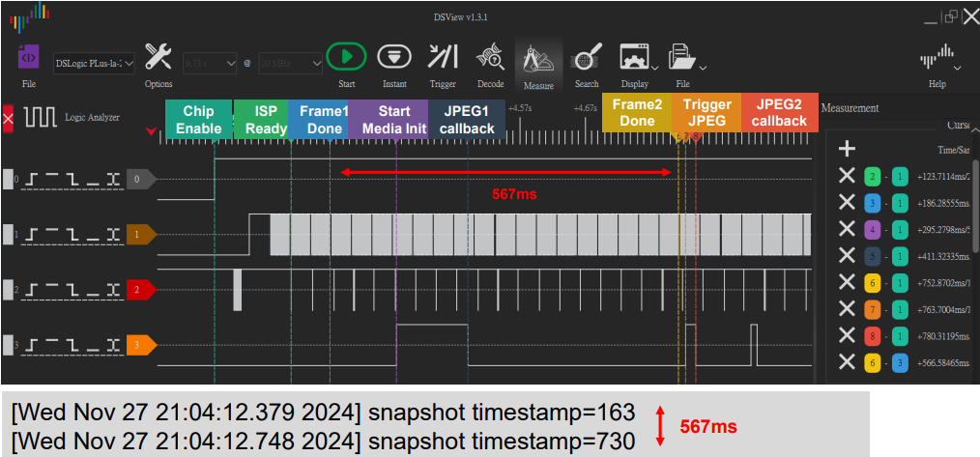Open the Decode protocol panel
Screen dimensions: 980x457
(490, 58)
